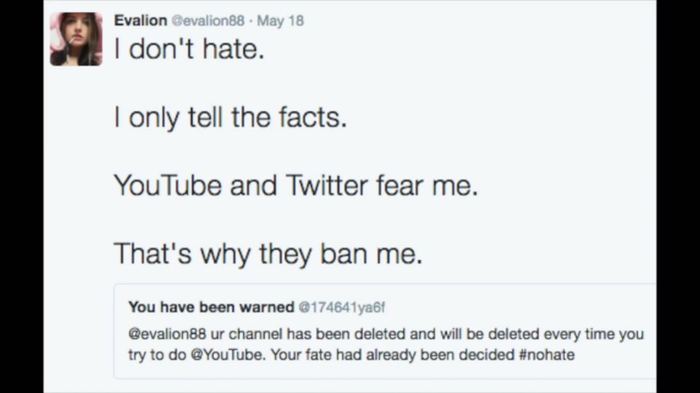
Task: Open the @evalion88 mention inside quoted tweet
Action: (167, 334)
